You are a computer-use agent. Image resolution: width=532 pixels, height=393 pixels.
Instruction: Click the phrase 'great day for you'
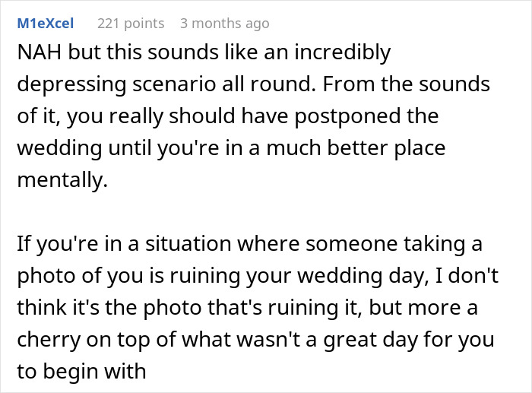coord(409,339)
